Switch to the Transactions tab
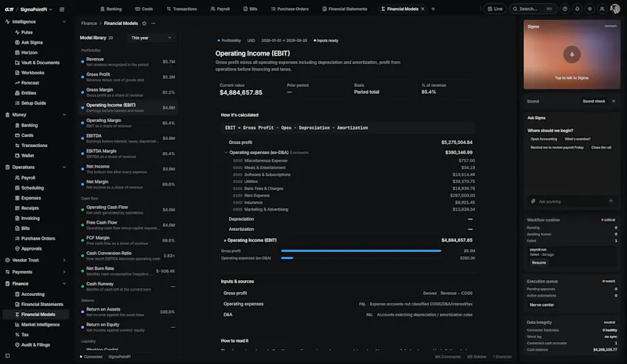The height and width of the screenshot is (364, 627). [182, 9]
